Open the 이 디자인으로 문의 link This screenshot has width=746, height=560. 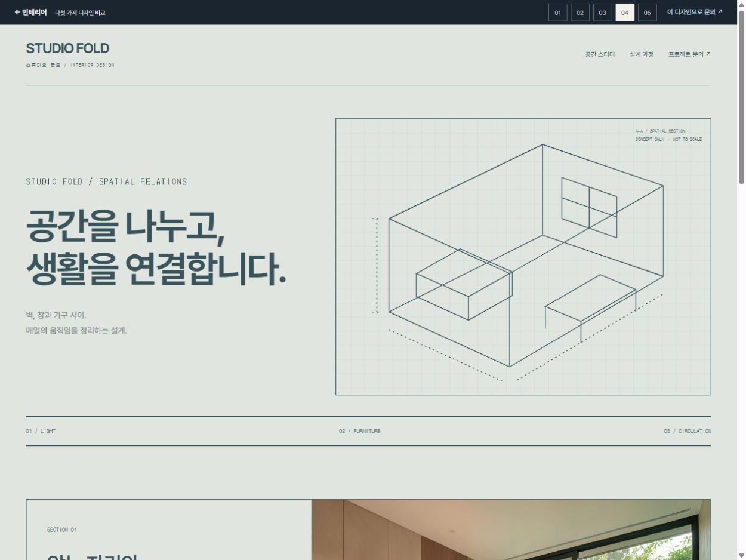click(695, 12)
